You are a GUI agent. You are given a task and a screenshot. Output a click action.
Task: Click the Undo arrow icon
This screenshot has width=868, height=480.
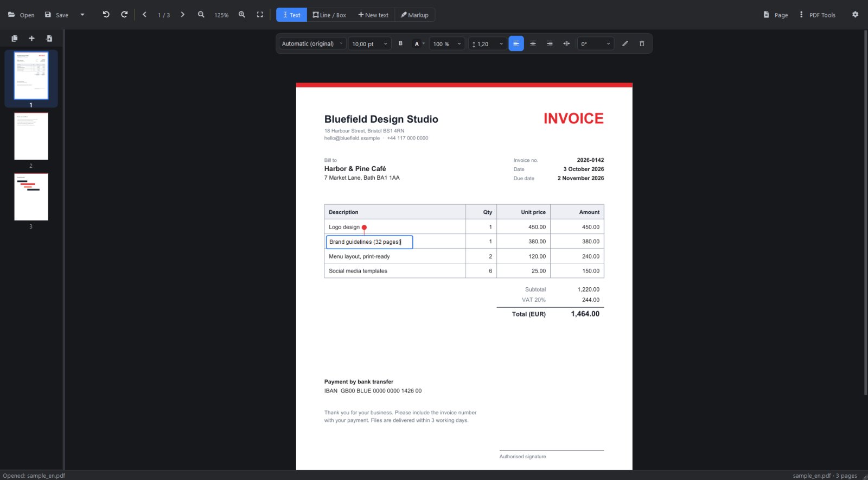[106, 15]
